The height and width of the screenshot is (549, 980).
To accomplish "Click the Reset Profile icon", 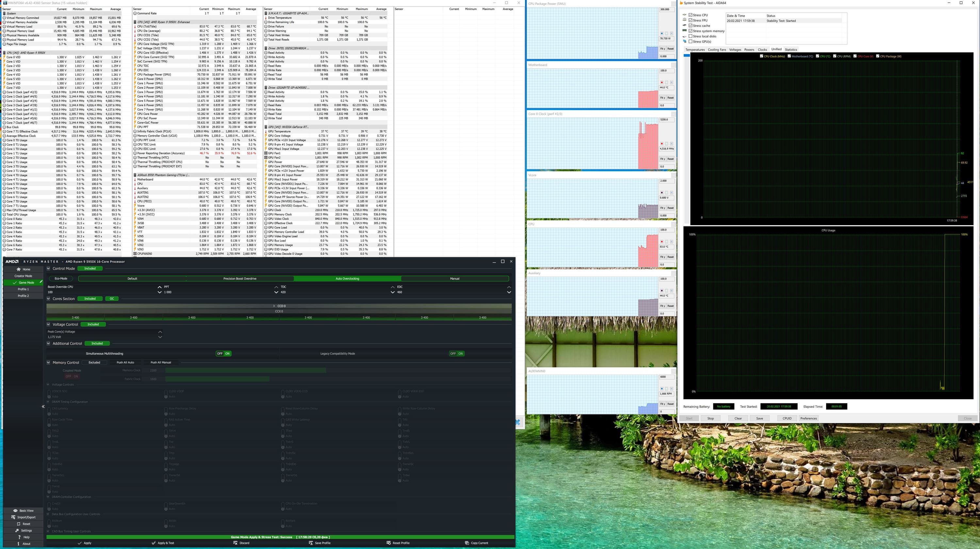I will [388, 543].
